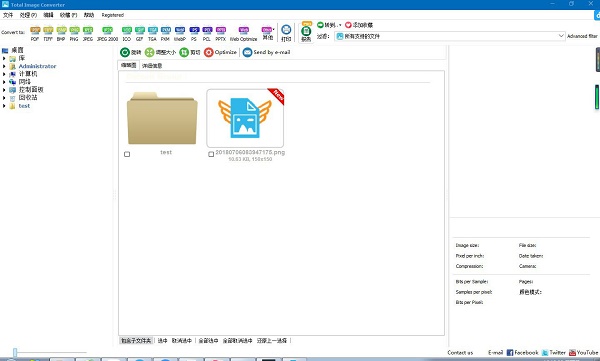600x361 pixels.
Task: Open the file filter combo box
Action: point(450,36)
